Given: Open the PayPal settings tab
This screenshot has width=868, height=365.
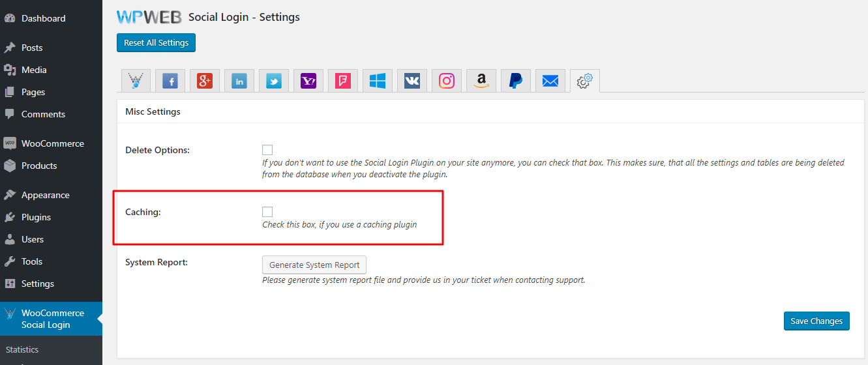Looking at the screenshot, I should point(516,81).
